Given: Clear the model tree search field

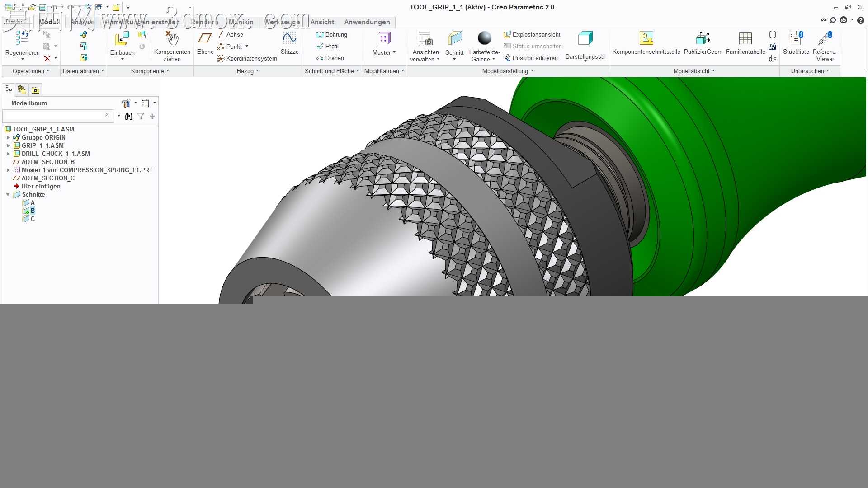Looking at the screenshot, I should [x=107, y=115].
